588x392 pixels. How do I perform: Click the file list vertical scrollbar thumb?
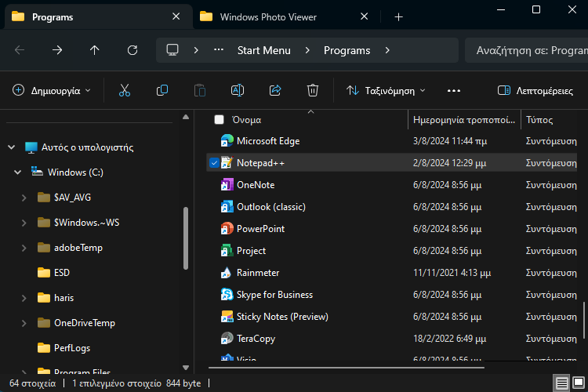click(583, 320)
